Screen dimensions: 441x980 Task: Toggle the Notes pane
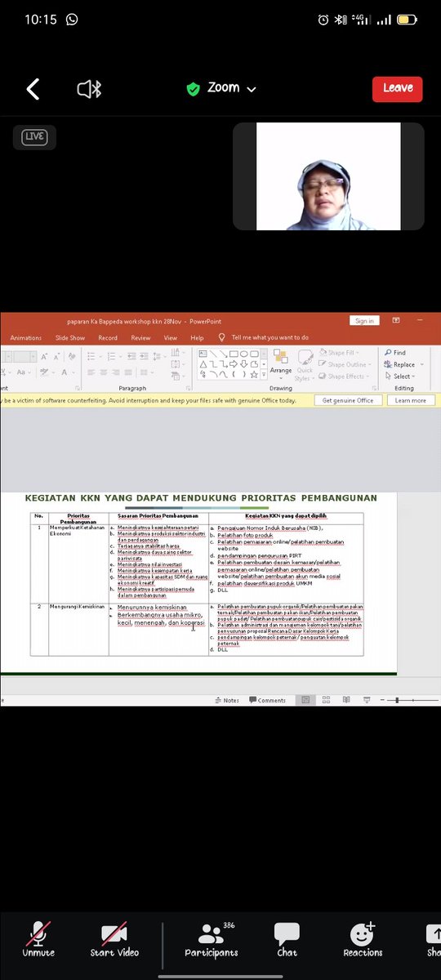pos(227,700)
